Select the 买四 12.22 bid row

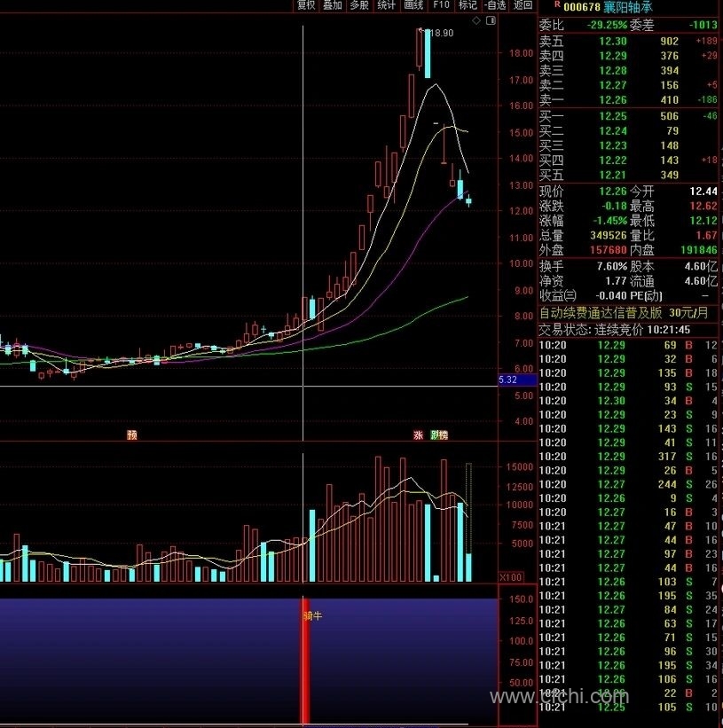coord(628,160)
